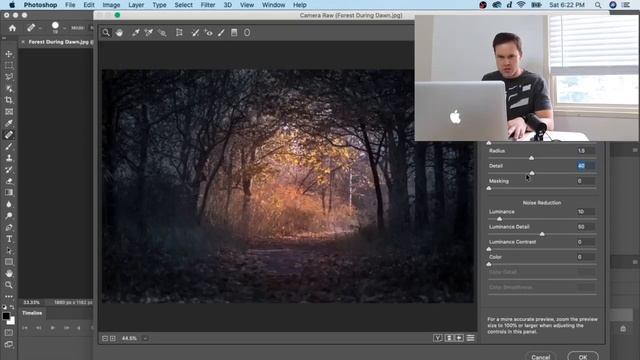Select the White Balance eyedropper tool
The height and width of the screenshot is (360, 640).
click(x=136, y=33)
